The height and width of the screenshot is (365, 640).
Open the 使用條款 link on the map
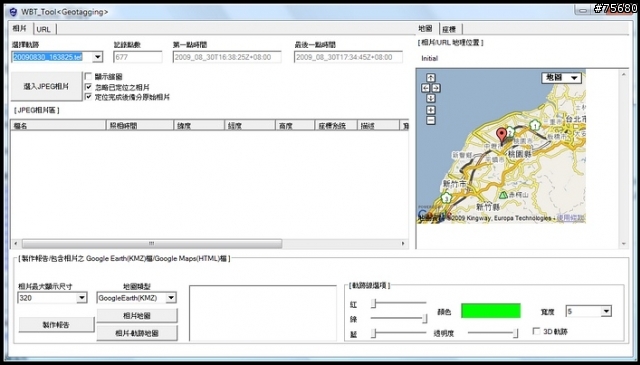pyautogui.click(x=570, y=218)
